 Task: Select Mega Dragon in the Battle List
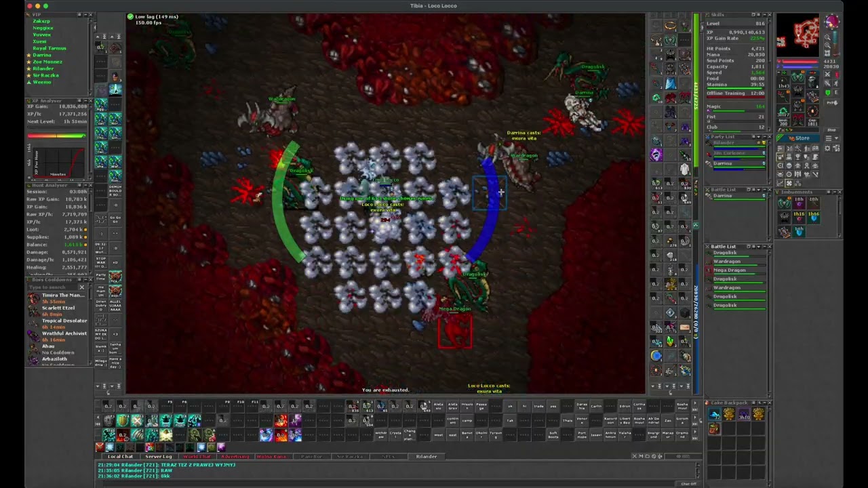pyautogui.click(x=736, y=270)
